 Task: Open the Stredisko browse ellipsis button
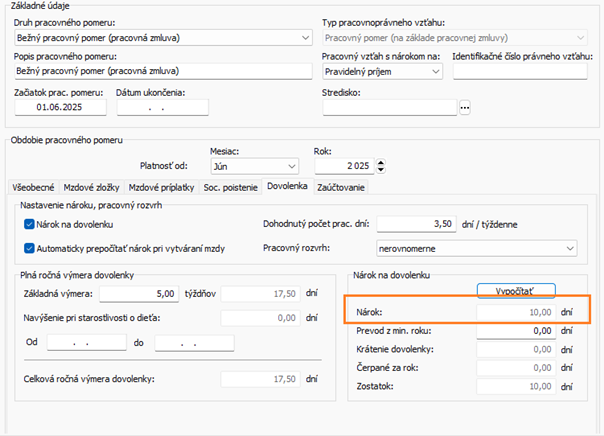click(465, 107)
